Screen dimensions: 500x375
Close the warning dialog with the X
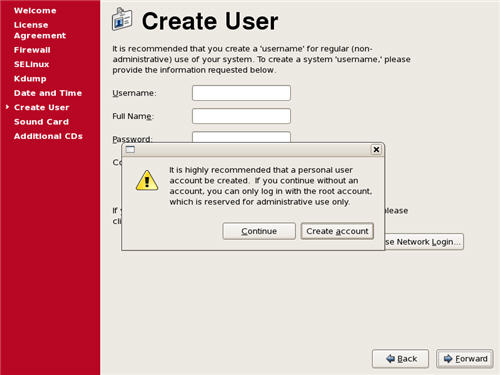point(376,150)
